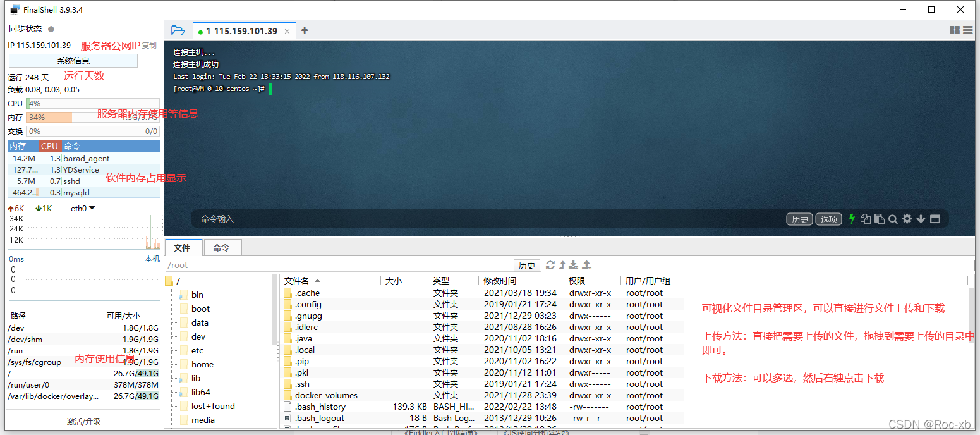
Task: Sort by 文件名 column header
Action: (330, 281)
